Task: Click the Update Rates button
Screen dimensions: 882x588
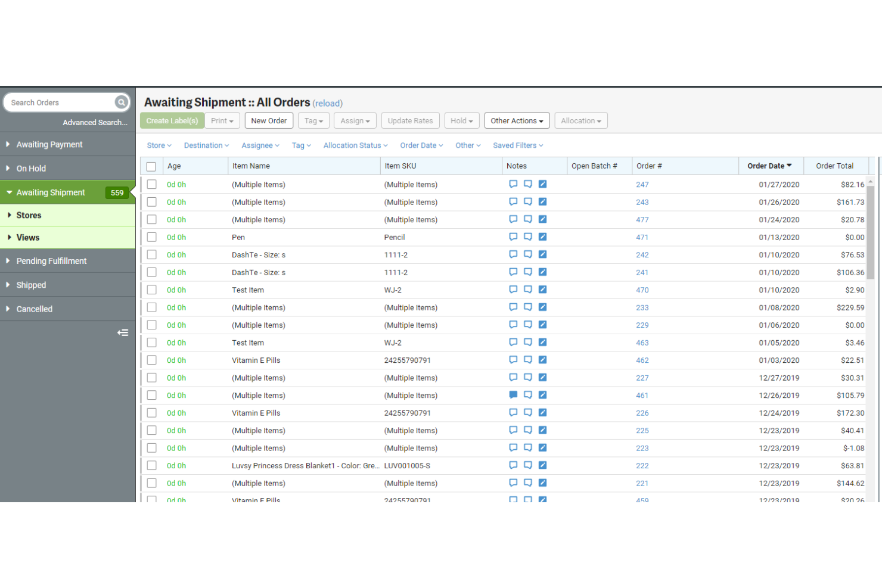Action: coord(410,120)
